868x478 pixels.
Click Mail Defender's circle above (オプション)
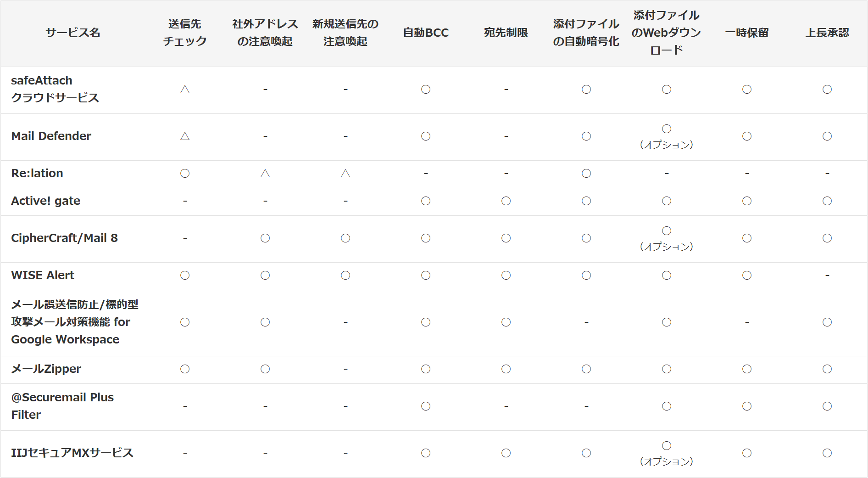(667, 129)
